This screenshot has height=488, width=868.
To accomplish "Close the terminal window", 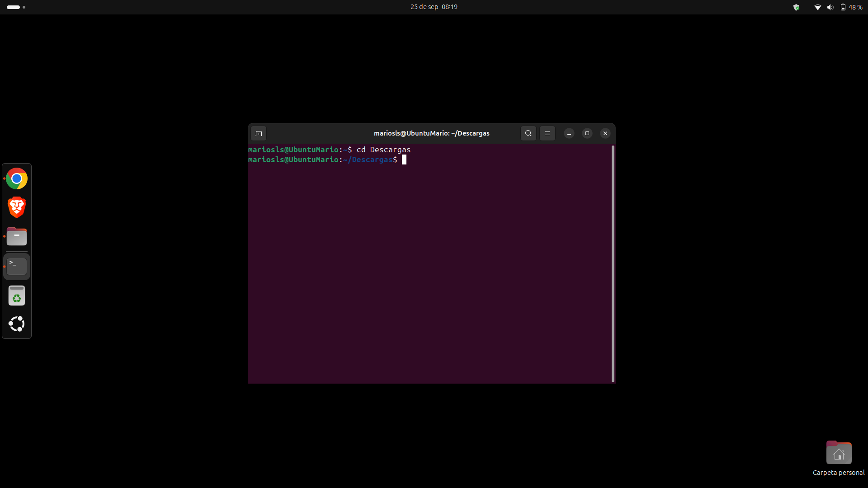I will [x=605, y=133].
